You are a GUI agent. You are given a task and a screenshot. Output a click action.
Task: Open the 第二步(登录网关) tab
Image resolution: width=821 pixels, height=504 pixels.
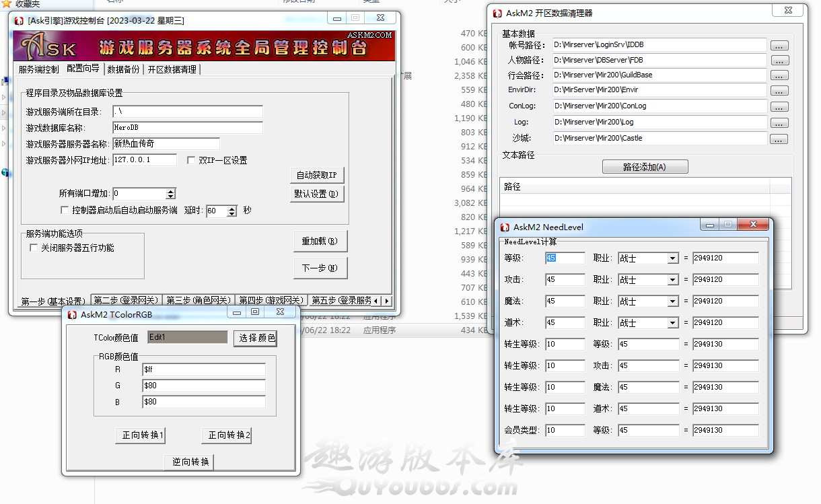click(x=126, y=301)
